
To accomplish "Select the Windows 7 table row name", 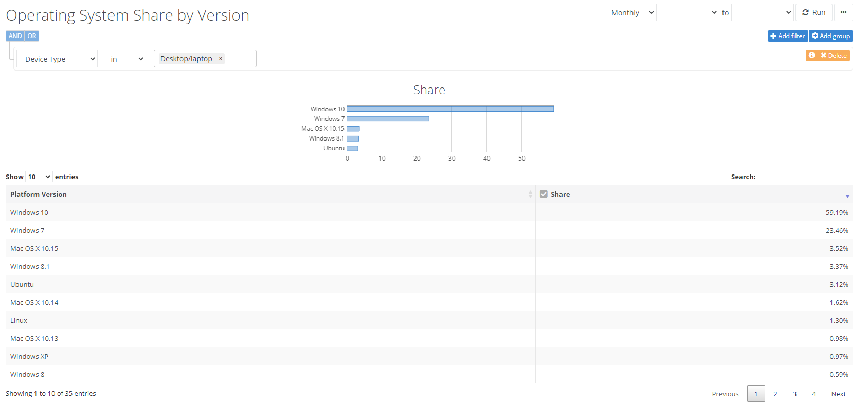I will 27,230.
